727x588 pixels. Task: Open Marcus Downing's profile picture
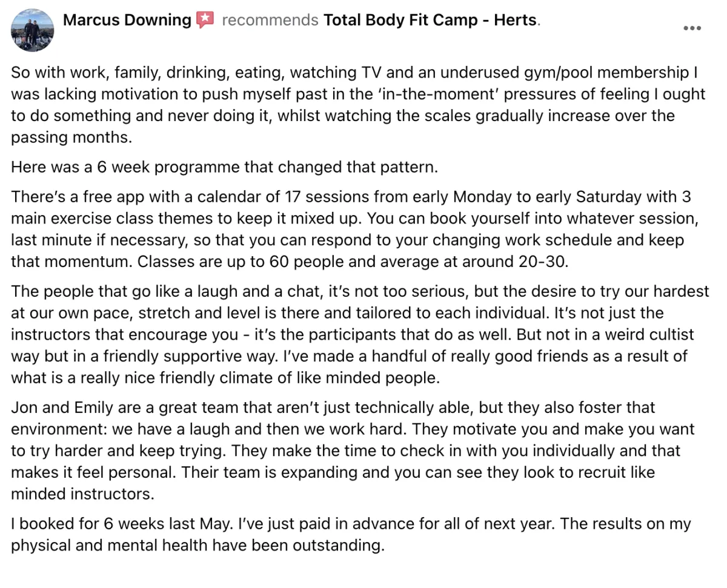click(33, 30)
